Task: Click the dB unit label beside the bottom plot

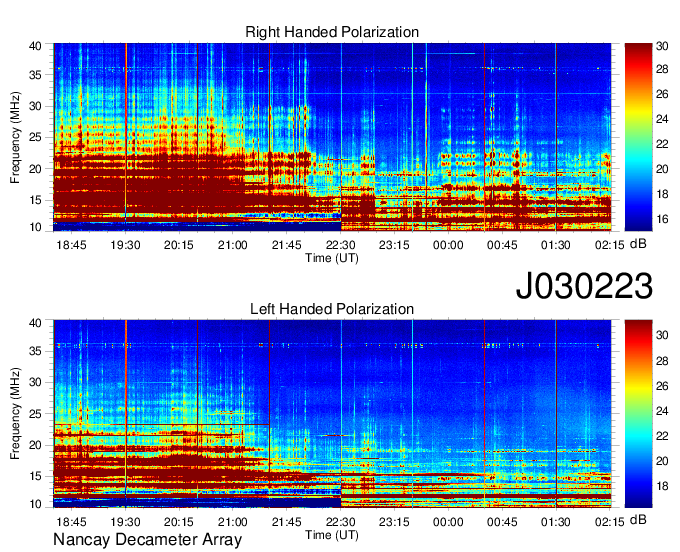Action: 638,520
